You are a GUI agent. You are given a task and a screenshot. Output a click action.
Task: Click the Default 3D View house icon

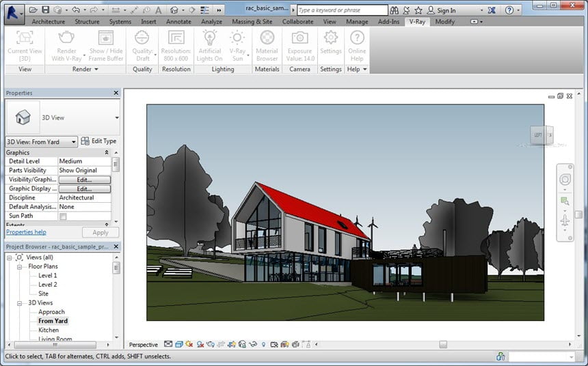[174, 10]
